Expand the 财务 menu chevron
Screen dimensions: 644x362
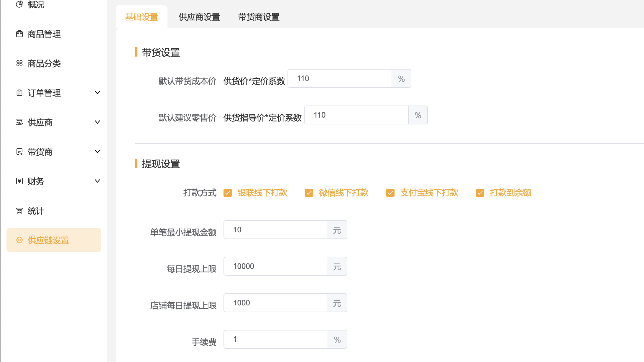(x=97, y=181)
